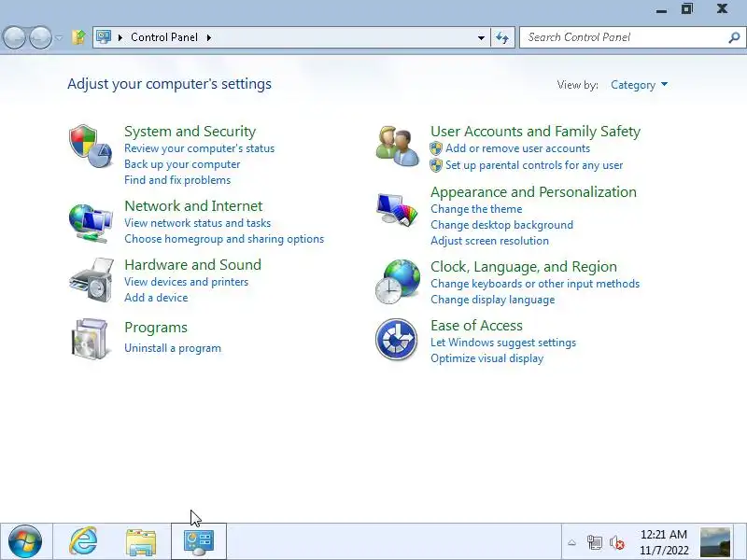The image size is (747, 560).
Task: Open the System and Security shield icon
Action: (91, 147)
